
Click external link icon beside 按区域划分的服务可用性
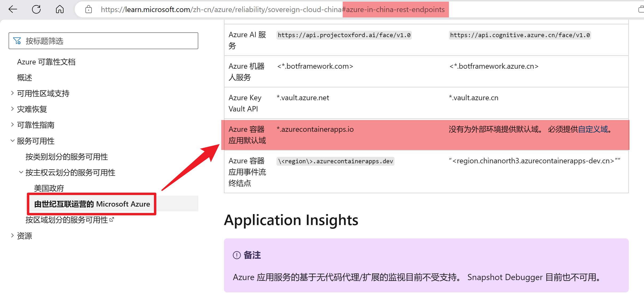[x=112, y=220]
